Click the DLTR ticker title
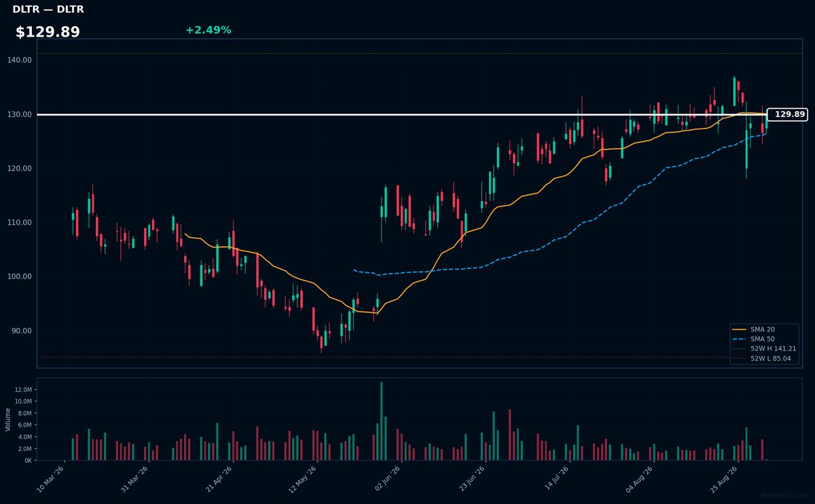This screenshot has height=504, width=815. (48, 10)
